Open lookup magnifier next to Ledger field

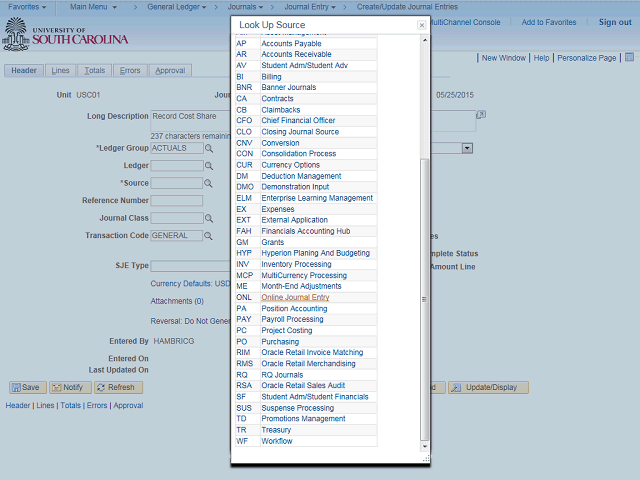(x=209, y=166)
